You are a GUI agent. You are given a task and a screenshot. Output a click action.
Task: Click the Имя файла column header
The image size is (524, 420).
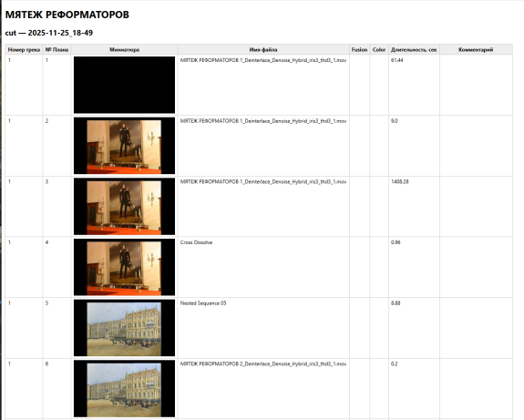(x=263, y=49)
